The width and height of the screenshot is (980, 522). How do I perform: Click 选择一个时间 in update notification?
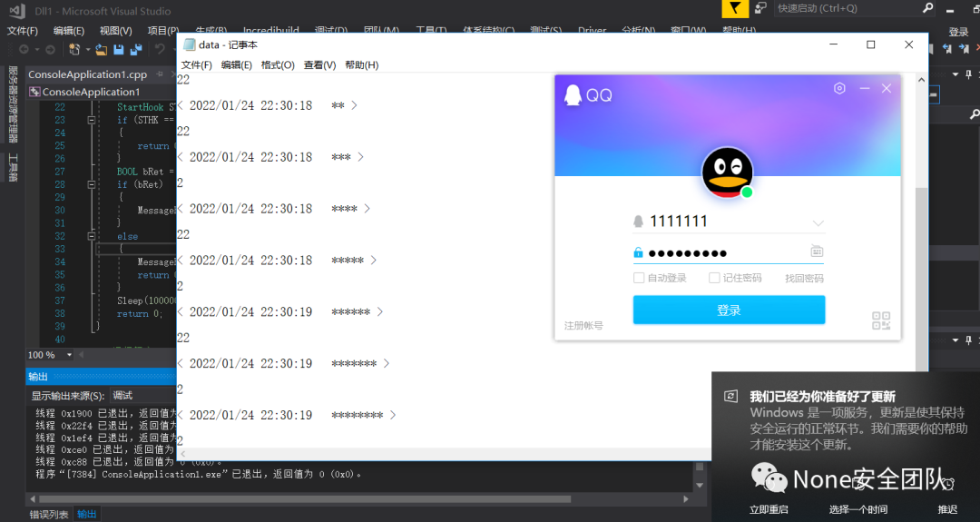coord(857,509)
